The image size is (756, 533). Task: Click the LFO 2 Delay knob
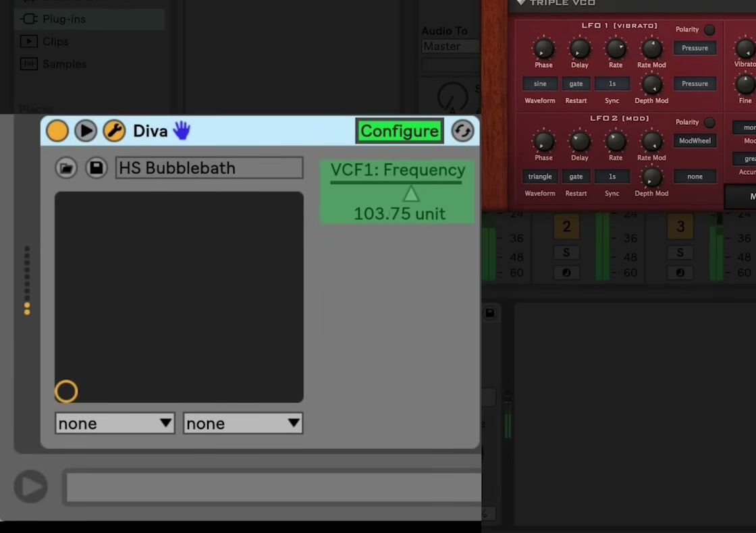click(580, 142)
